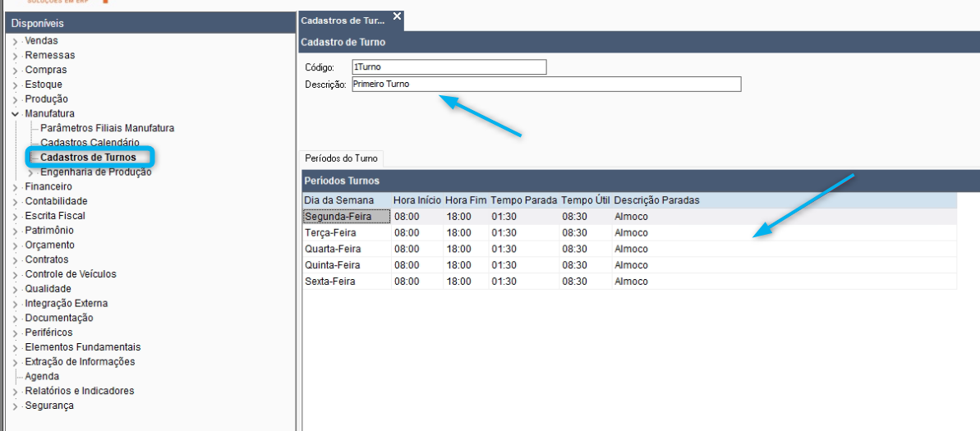Select the Terça-Feira row cell
980x431 pixels.
click(347, 233)
